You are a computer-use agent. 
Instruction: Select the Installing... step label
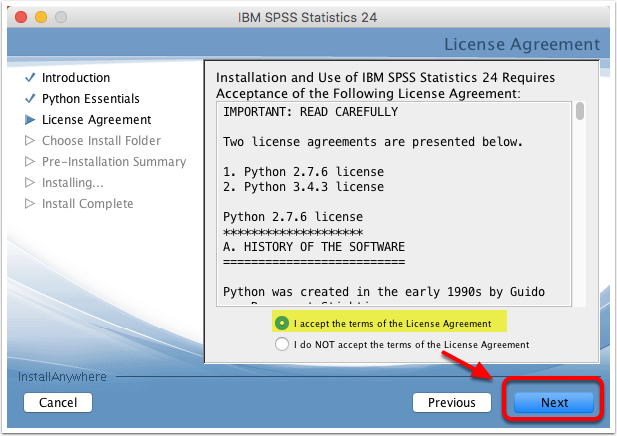click(x=73, y=183)
